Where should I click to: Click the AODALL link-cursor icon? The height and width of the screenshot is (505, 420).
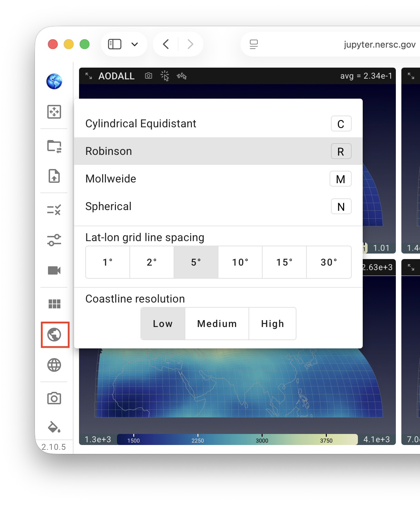182,76
